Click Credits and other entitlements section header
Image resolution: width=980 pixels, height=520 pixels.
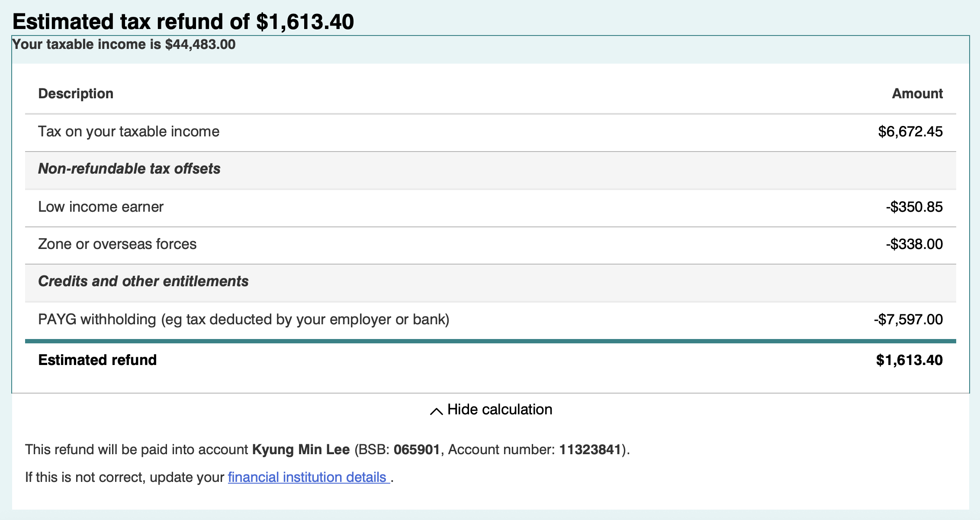143,281
